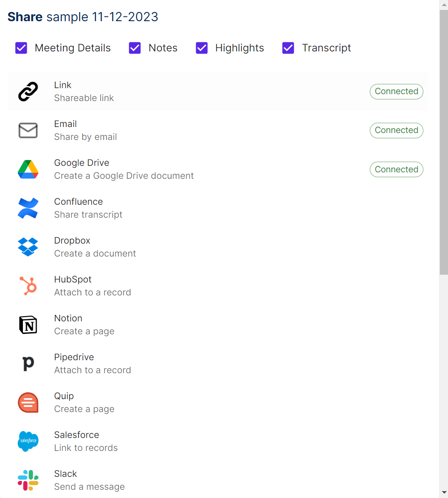Click the 'Highlights' label text
This screenshot has width=448, height=498.
pyautogui.click(x=240, y=48)
